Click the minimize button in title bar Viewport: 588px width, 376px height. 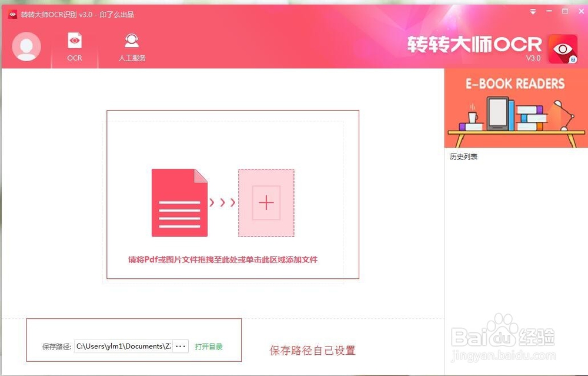549,11
